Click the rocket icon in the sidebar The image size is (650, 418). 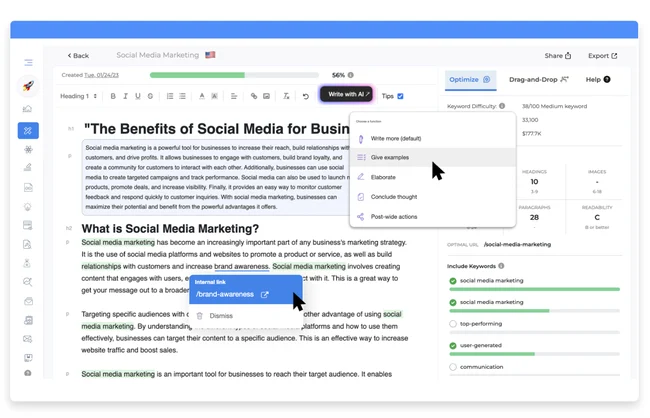[28, 86]
